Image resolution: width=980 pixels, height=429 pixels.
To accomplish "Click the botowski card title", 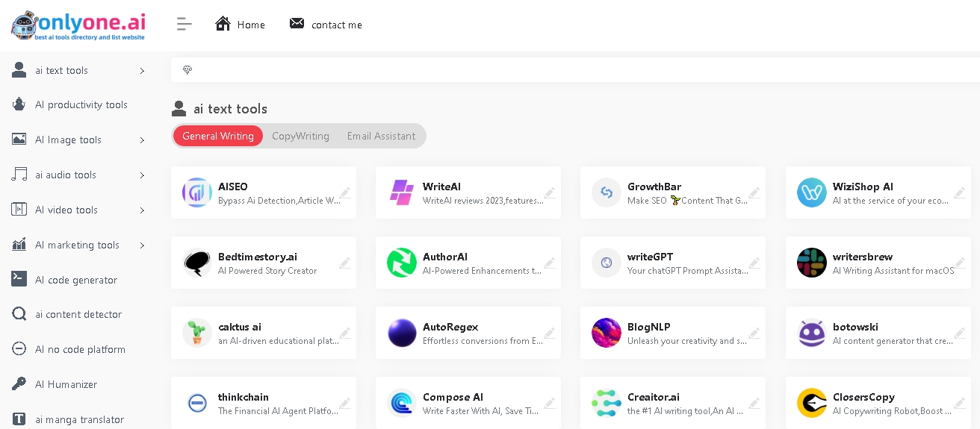I will coord(855,327).
